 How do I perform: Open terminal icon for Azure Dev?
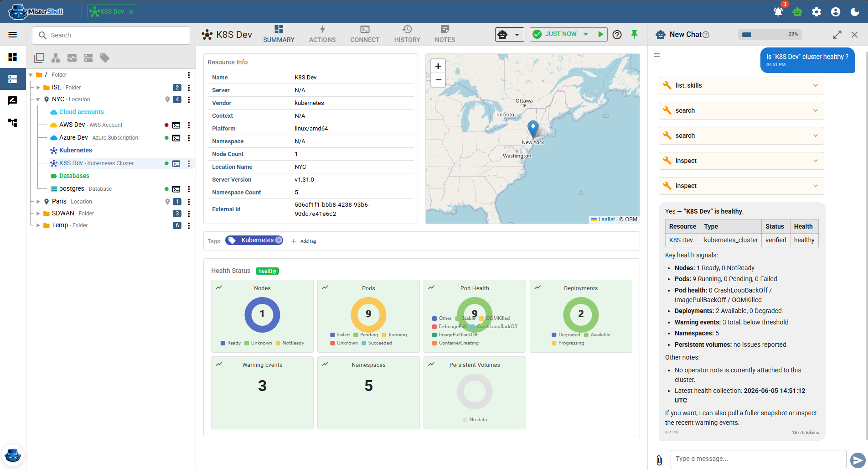point(176,138)
